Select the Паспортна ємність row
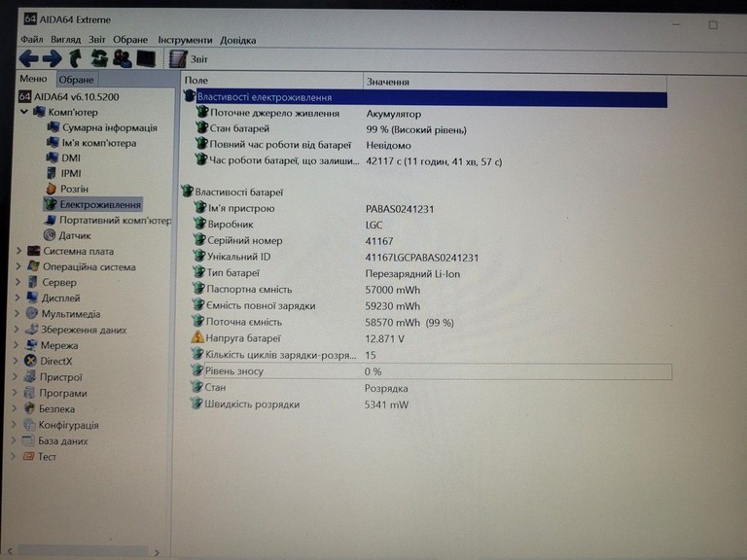 [306, 290]
